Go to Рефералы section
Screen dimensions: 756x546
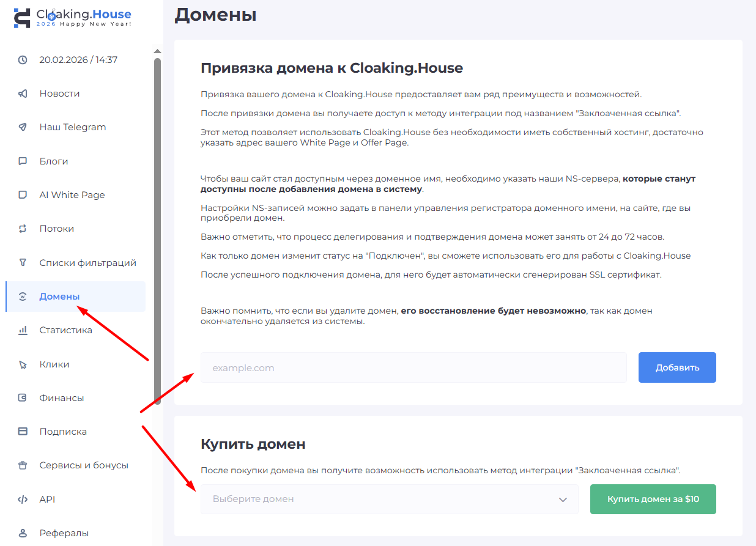coord(64,533)
